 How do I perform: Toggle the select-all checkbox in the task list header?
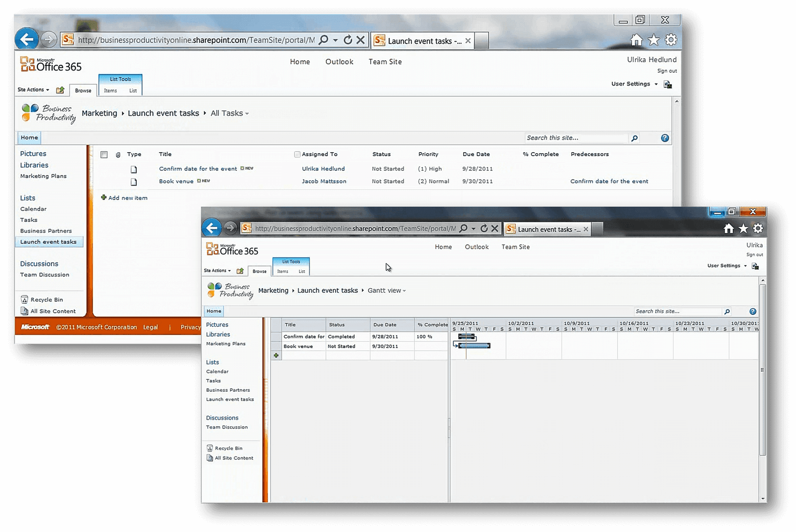(x=104, y=155)
